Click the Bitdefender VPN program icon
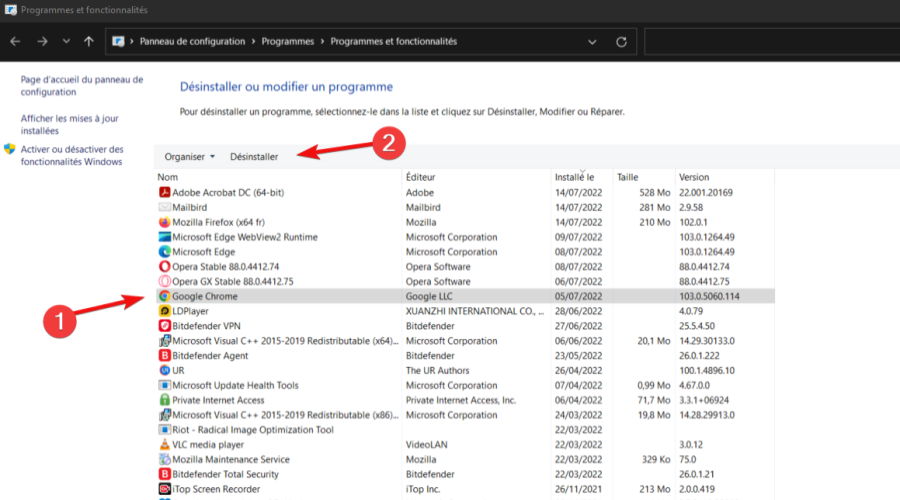This screenshot has height=500, width=900. [165, 326]
